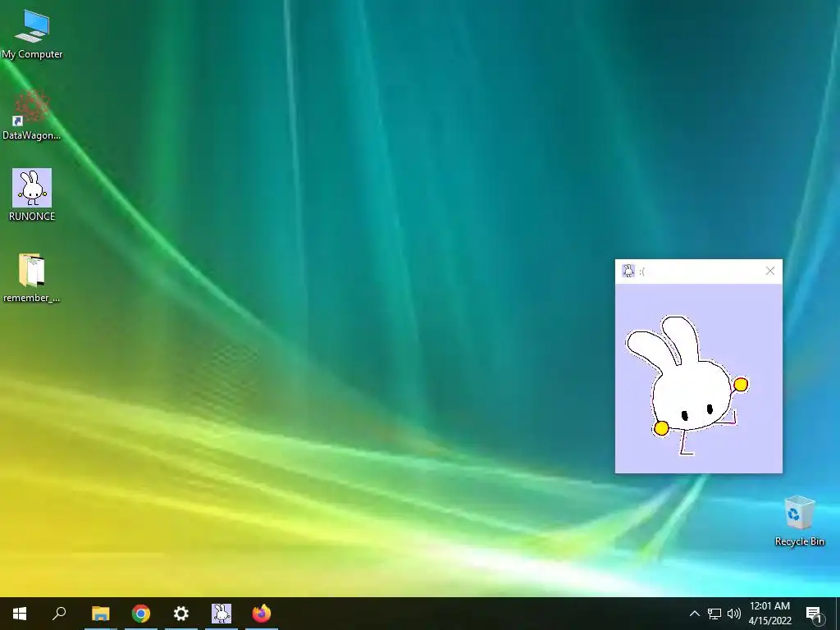Open the notification center icon

tap(813, 614)
